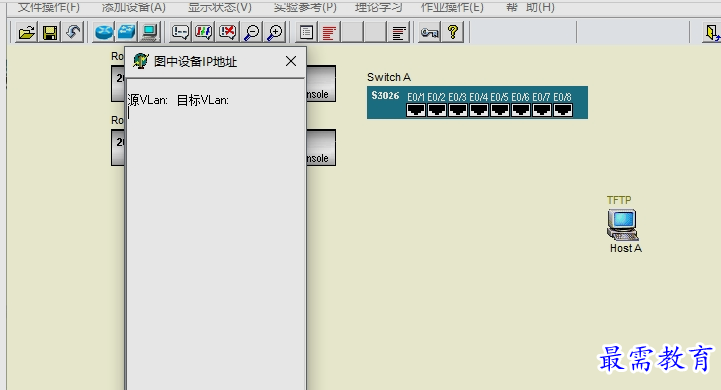The image size is (721, 390).
Task: Click port E0/3 on Switch A
Action: (458, 110)
